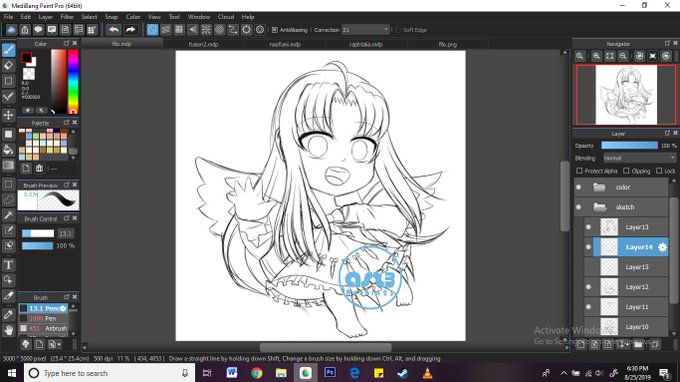Switch to the fusion2.mdp tab
Image resolution: width=680 pixels, height=382 pixels.
click(x=203, y=44)
